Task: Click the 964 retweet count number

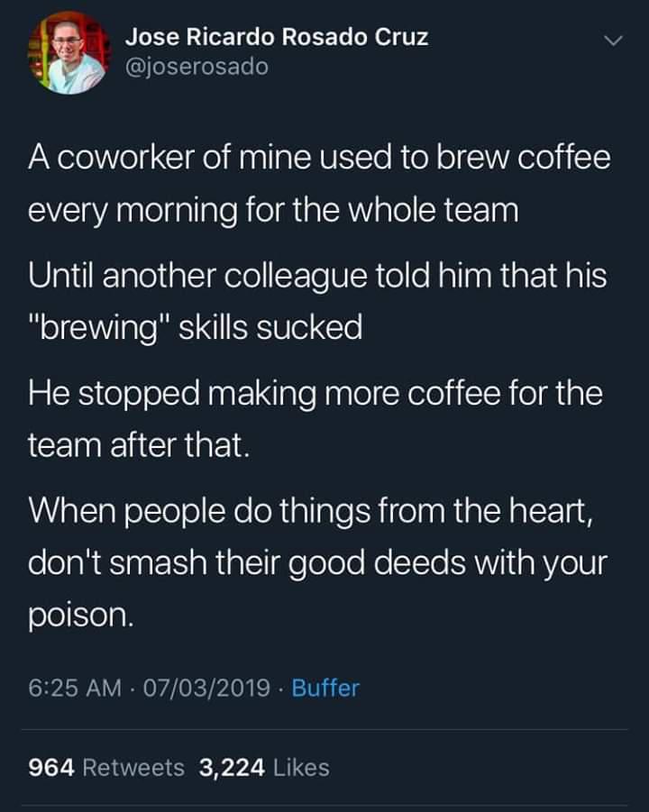Action: point(52,767)
